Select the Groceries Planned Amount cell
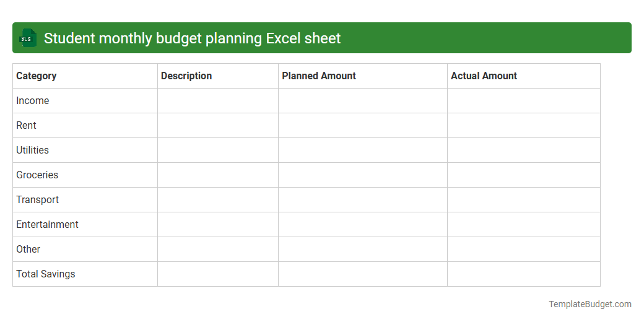The height and width of the screenshot is (322, 644). [363, 175]
